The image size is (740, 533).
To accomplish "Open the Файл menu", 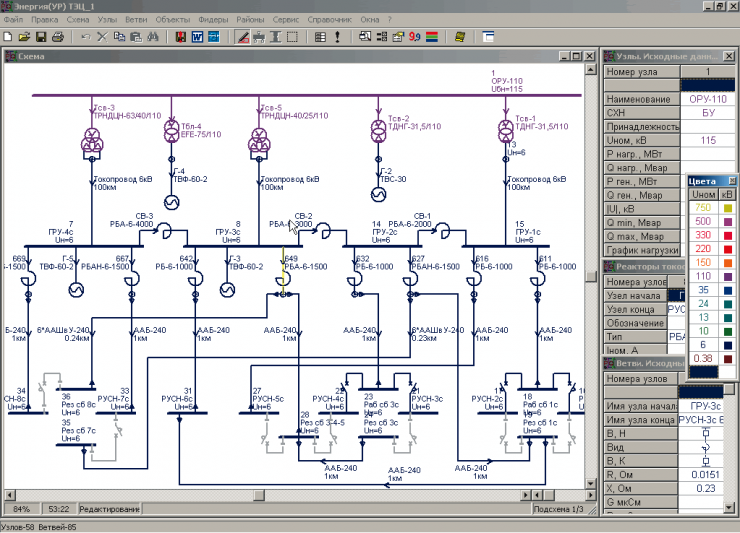I will click(13, 19).
